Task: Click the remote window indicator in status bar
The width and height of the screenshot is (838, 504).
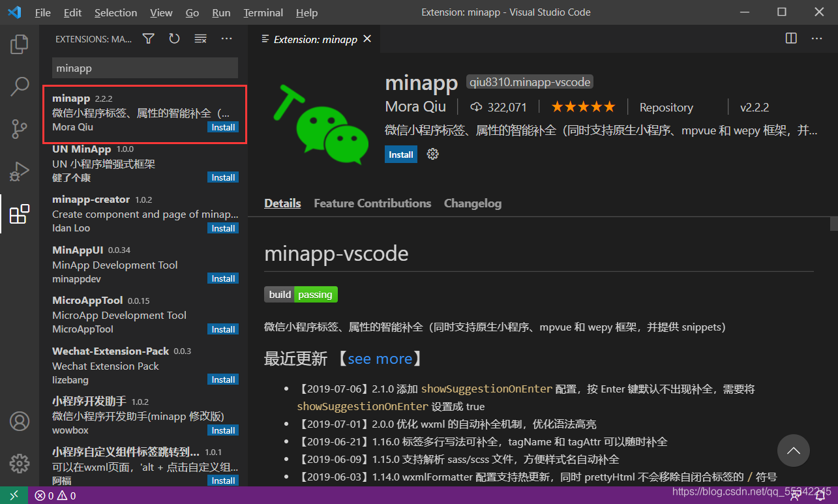Action: click(14, 496)
